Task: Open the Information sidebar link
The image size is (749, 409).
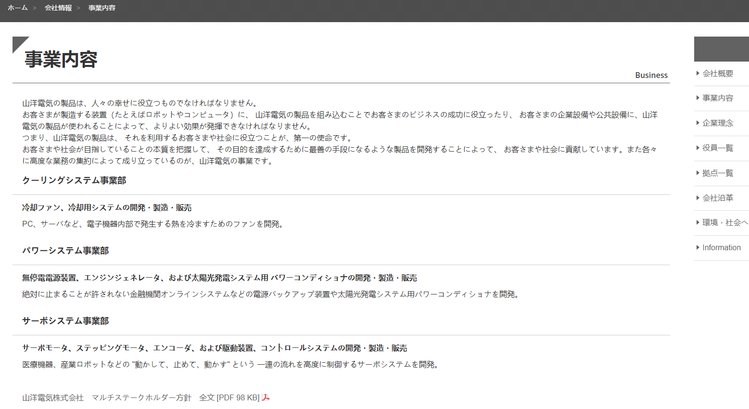Action: click(x=722, y=247)
